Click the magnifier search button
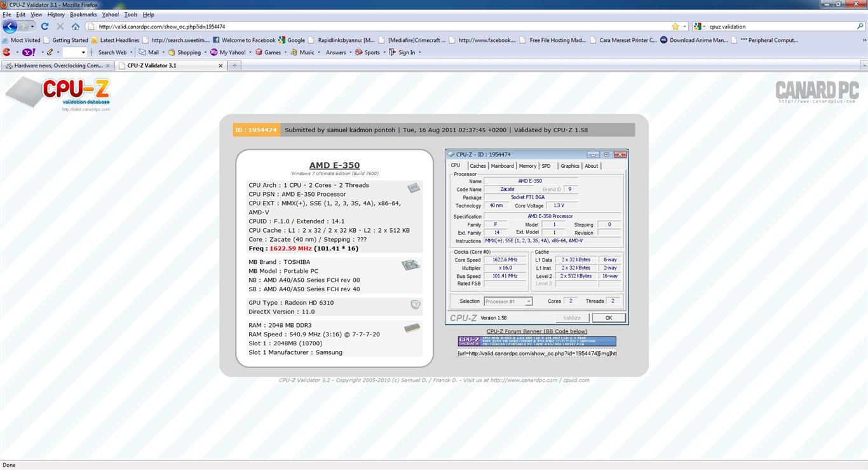The width and height of the screenshot is (868, 470). [x=860, y=27]
